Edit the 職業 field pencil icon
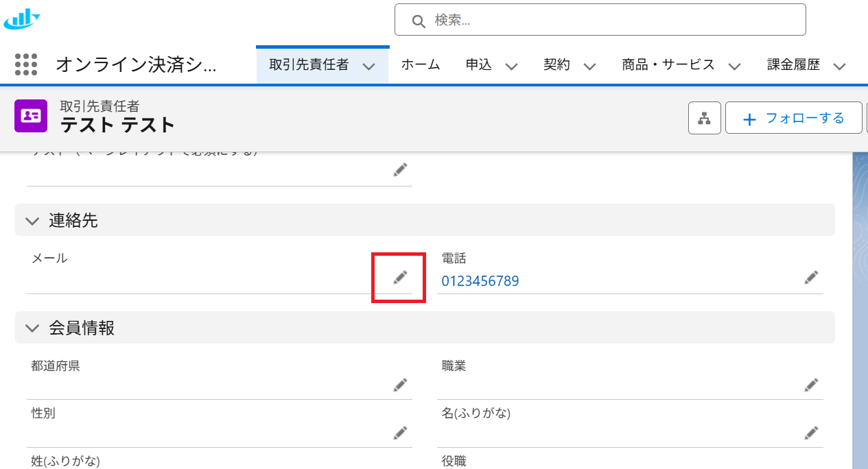The height and width of the screenshot is (469, 868). [x=811, y=385]
